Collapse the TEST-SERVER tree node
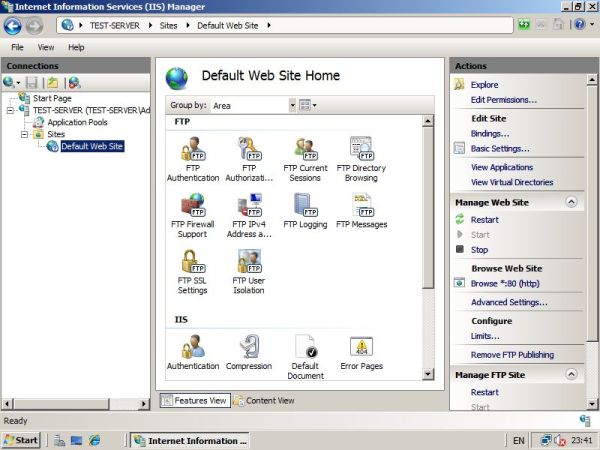This screenshot has width=600, height=450. [x=10, y=111]
